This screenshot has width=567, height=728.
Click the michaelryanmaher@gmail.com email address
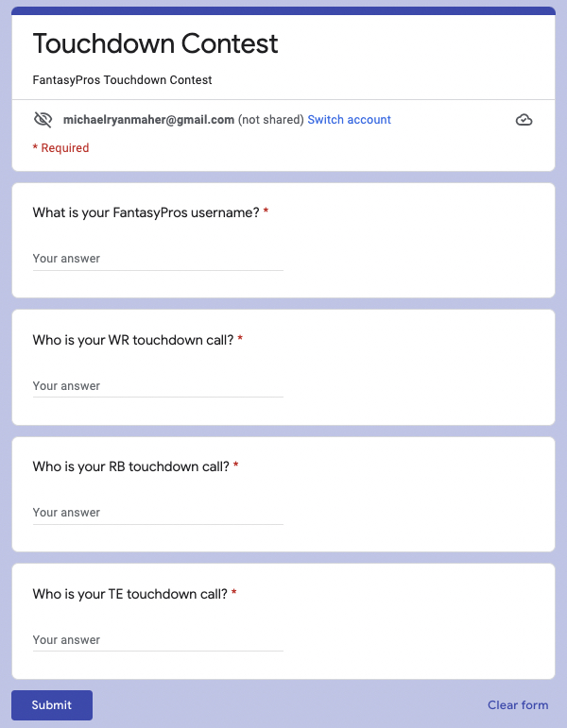[148, 120]
